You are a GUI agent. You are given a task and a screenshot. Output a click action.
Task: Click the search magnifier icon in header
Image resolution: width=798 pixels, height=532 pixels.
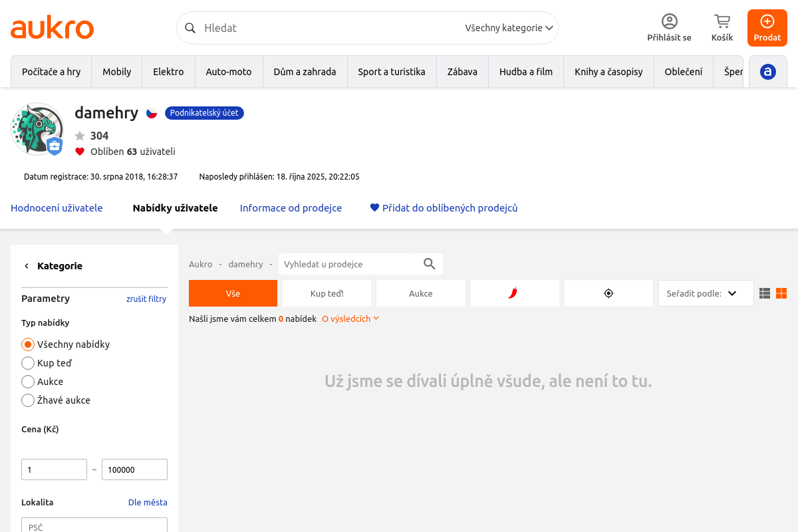pyautogui.click(x=190, y=28)
